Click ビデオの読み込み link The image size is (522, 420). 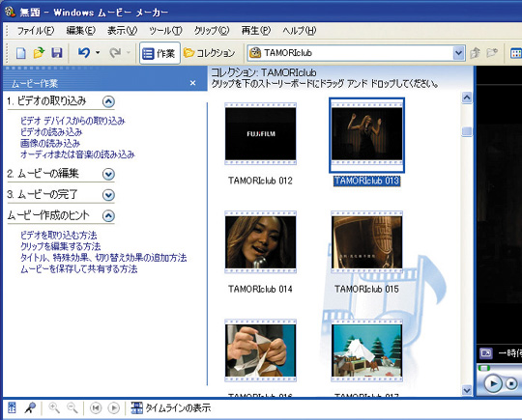[x=51, y=132]
